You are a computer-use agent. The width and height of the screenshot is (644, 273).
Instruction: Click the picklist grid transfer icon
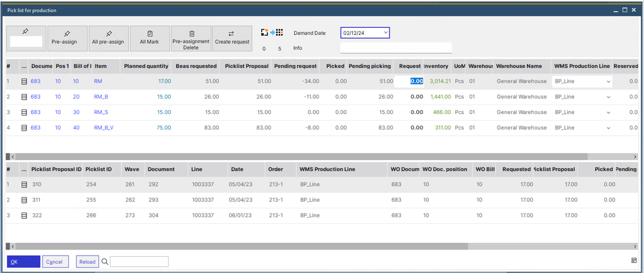(272, 33)
